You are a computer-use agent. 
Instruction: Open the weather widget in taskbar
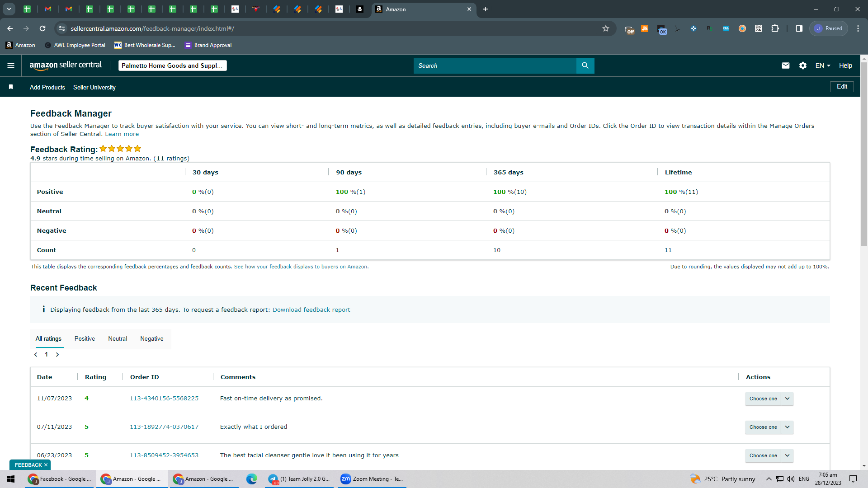click(722, 479)
